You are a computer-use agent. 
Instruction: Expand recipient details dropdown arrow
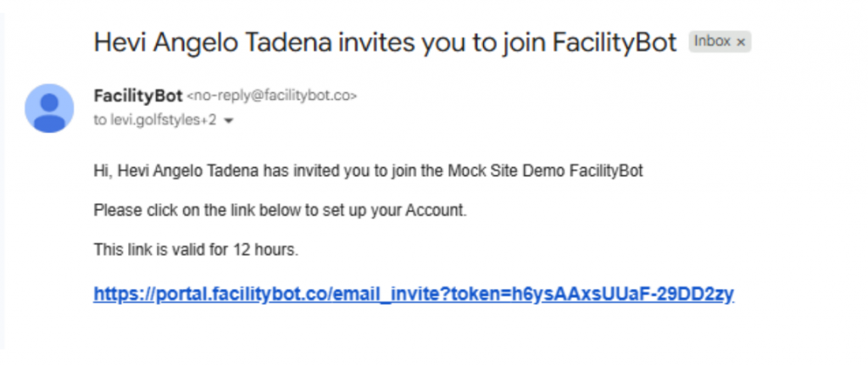(228, 121)
